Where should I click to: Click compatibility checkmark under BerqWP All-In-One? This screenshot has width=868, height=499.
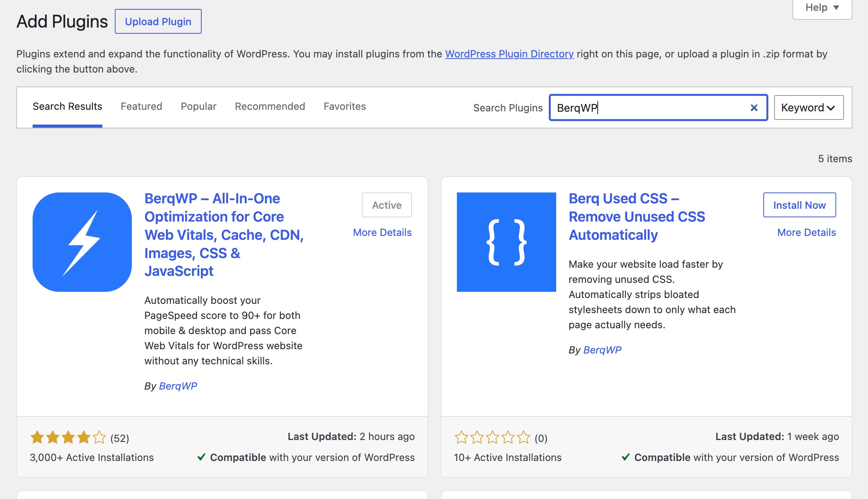201,457
